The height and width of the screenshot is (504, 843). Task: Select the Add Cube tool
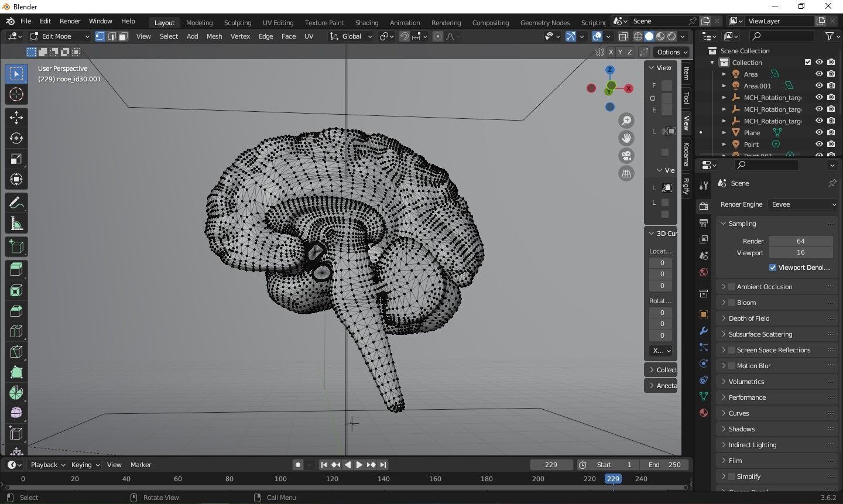pos(16,247)
